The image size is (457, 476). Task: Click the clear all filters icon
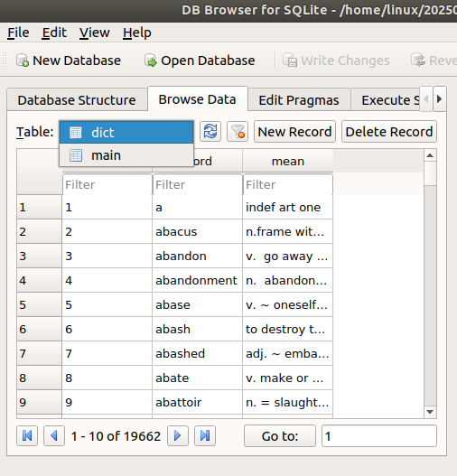(238, 132)
